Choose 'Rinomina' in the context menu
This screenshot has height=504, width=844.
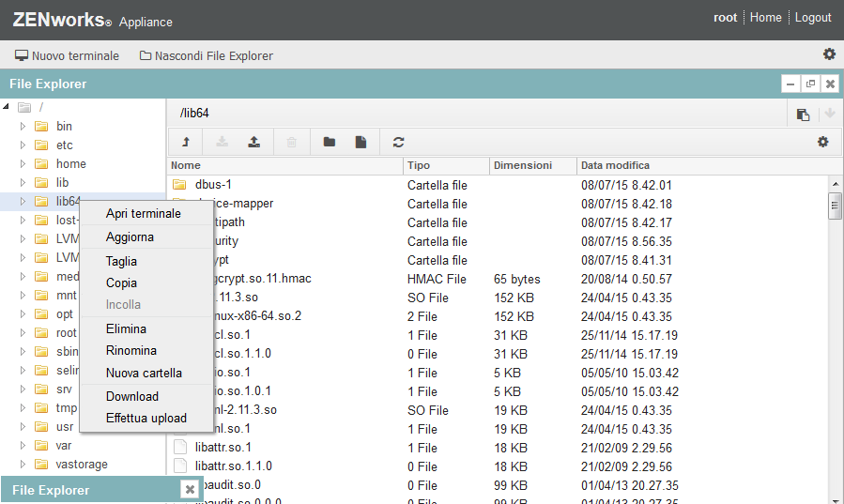pyautogui.click(x=131, y=350)
